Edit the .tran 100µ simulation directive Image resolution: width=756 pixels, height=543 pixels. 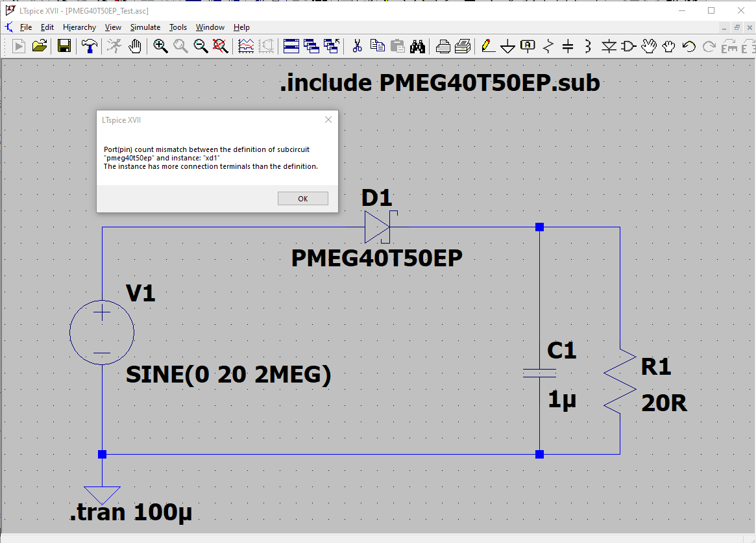point(128,512)
